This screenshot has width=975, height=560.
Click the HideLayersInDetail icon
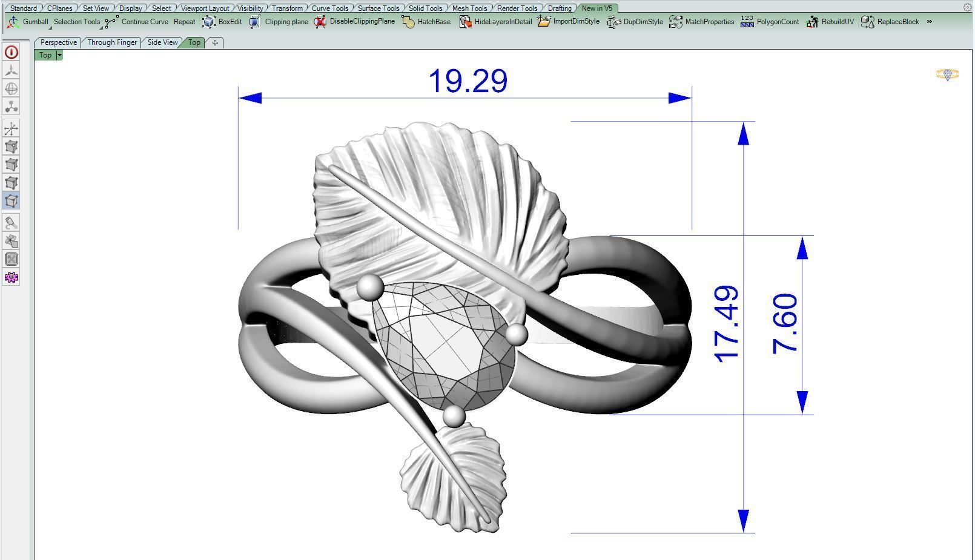tap(464, 22)
